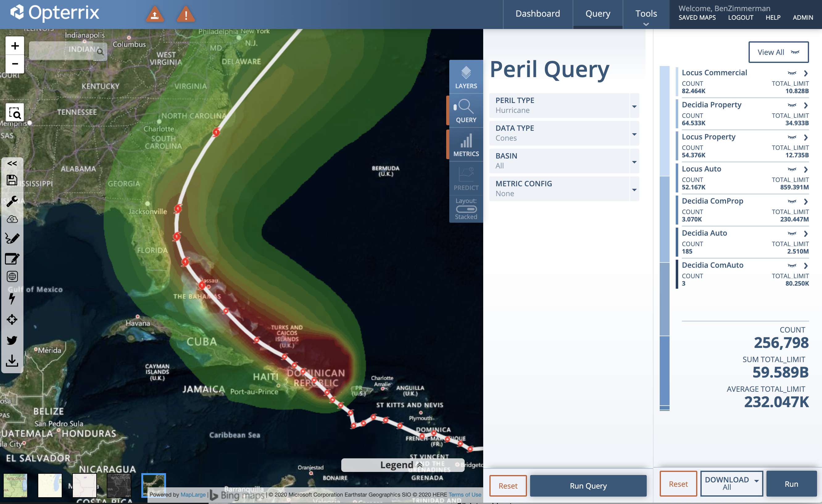
Task: Click the Opterrix logo
Action: tap(54, 13)
